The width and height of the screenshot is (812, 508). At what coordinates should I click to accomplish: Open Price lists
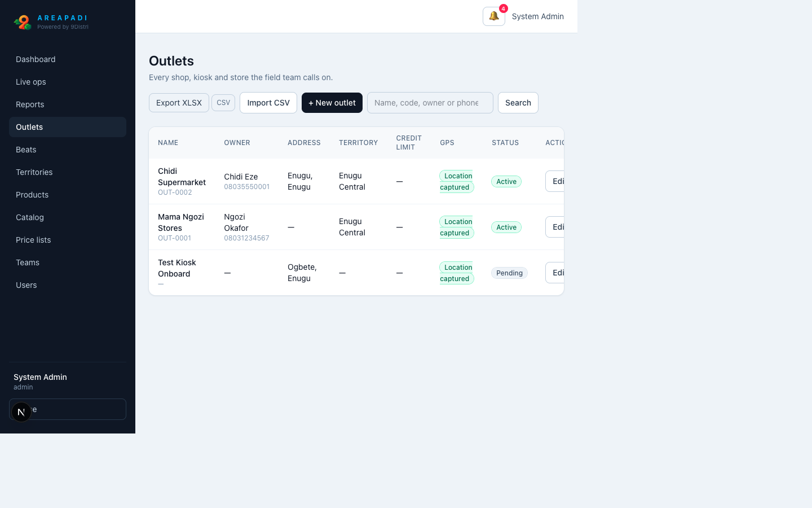(68, 240)
